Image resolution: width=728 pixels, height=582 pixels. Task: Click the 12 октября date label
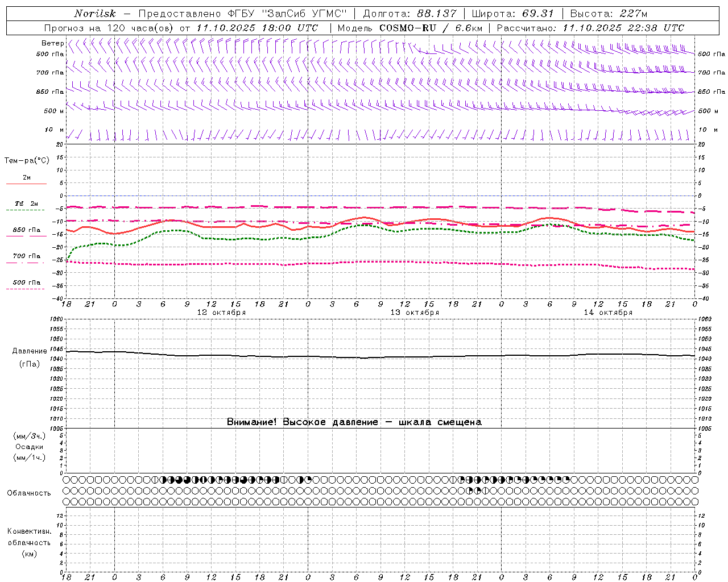tap(221, 313)
